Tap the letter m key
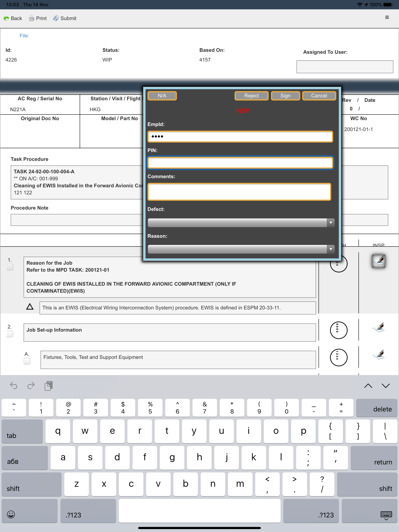 tap(240, 484)
